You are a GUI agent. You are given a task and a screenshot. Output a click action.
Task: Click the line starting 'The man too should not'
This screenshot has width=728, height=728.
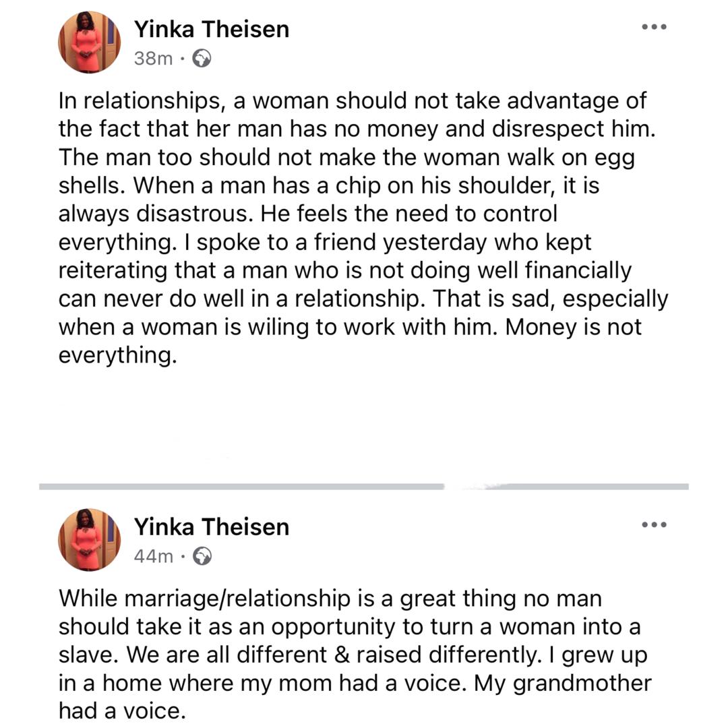pos(346,157)
